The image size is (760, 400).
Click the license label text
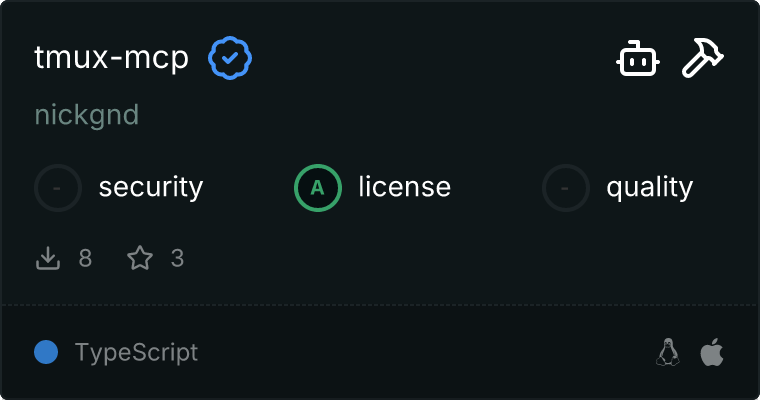point(404,187)
